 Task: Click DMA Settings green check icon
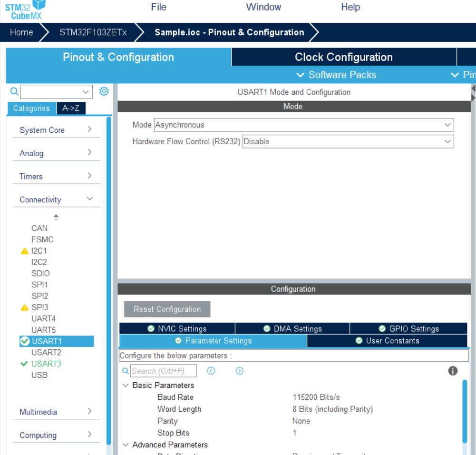tap(267, 329)
